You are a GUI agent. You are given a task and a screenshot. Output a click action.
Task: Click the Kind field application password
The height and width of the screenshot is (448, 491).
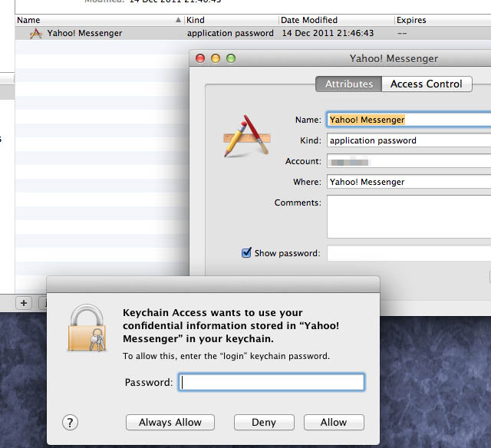(409, 140)
